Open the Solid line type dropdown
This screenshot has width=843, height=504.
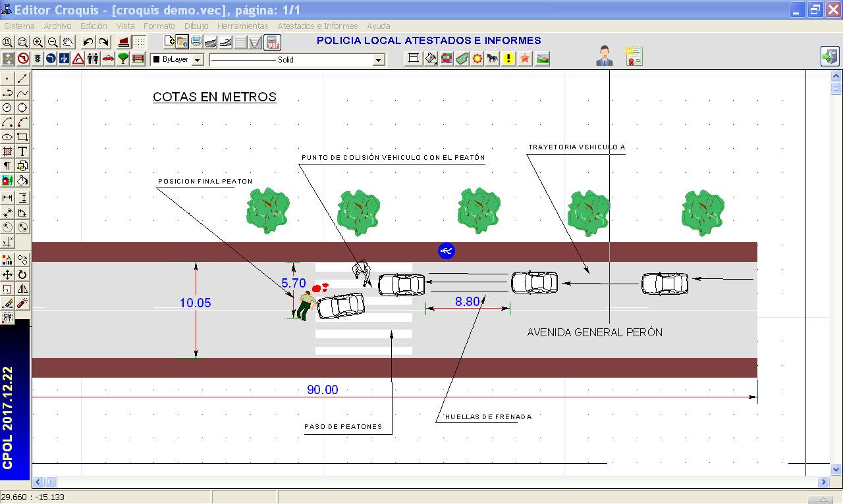pyautogui.click(x=378, y=60)
